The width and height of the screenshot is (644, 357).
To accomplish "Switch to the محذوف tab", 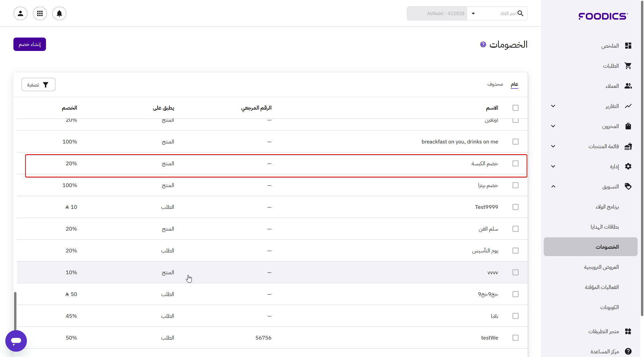I will 495,84.
